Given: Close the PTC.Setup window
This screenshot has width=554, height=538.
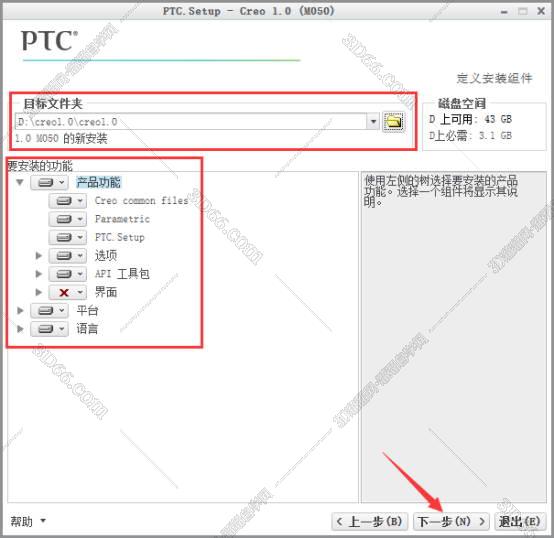Looking at the screenshot, I should 541,11.
